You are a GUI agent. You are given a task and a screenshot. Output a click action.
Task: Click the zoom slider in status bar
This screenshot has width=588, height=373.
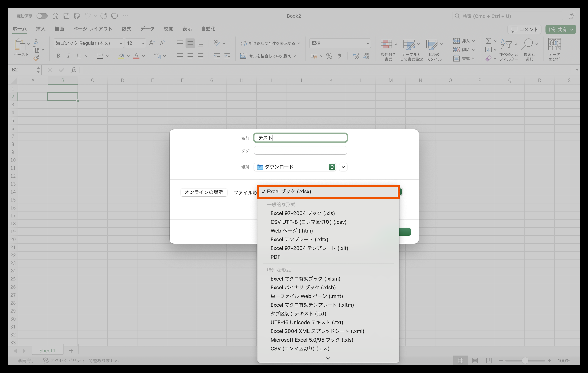click(525, 361)
